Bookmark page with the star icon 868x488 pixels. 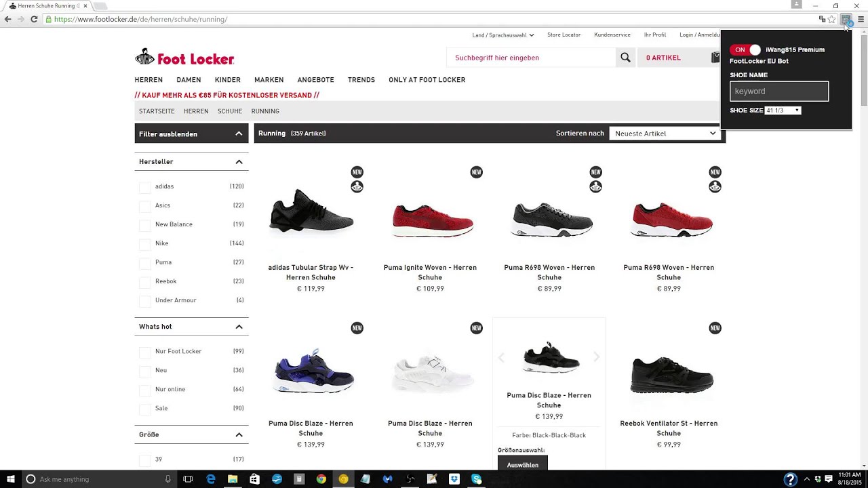[831, 19]
